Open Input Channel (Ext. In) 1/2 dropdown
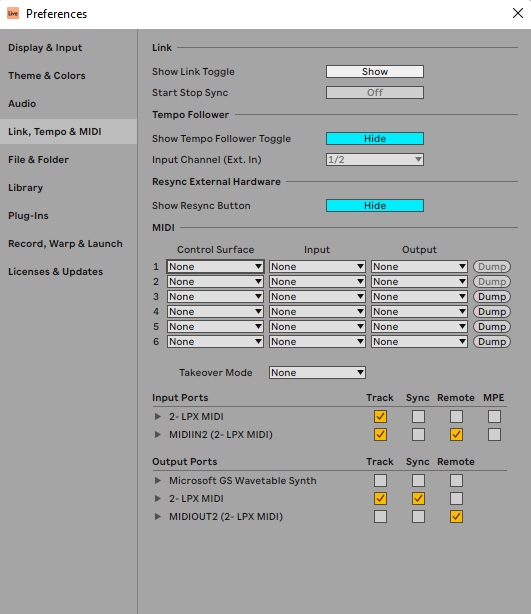Image resolution: width=531 pixels, height=614 pixels. [375, 160]
